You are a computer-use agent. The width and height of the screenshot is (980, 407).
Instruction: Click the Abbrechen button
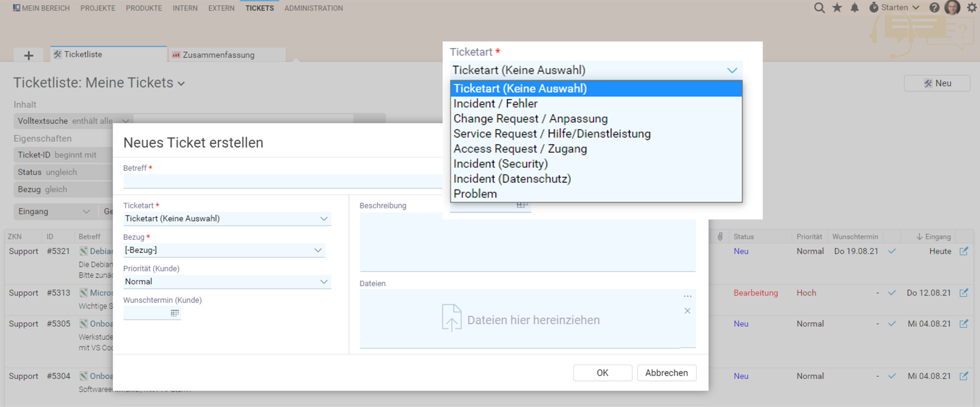tap(666, 373)
